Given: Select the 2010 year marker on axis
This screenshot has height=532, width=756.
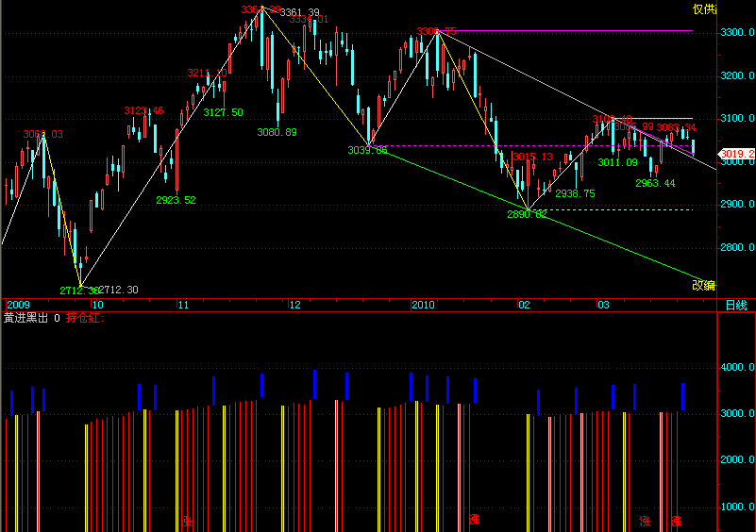Looking at the screenshot, I should [423, 305].
